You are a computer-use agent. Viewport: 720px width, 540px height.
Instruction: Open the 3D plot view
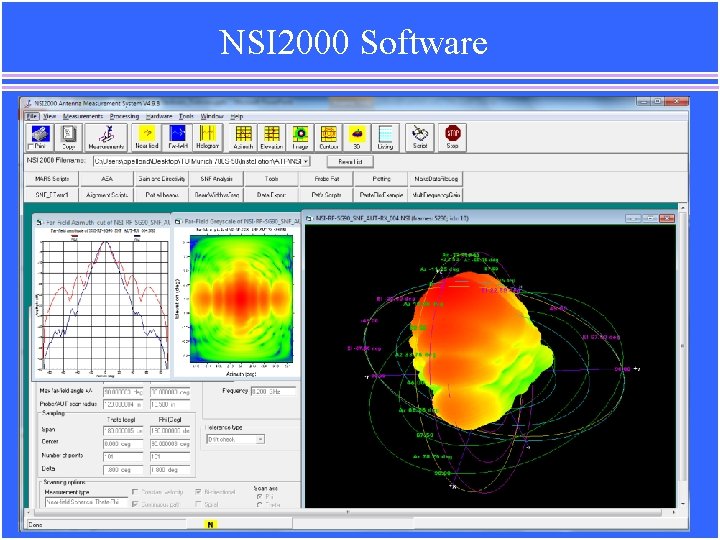[357, 137]
